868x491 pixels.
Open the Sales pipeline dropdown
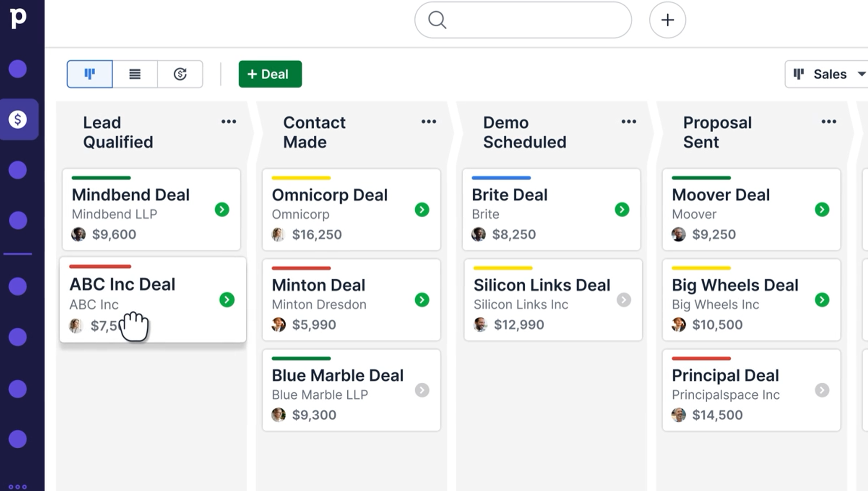pyautogui.click(x=827, y=74)
